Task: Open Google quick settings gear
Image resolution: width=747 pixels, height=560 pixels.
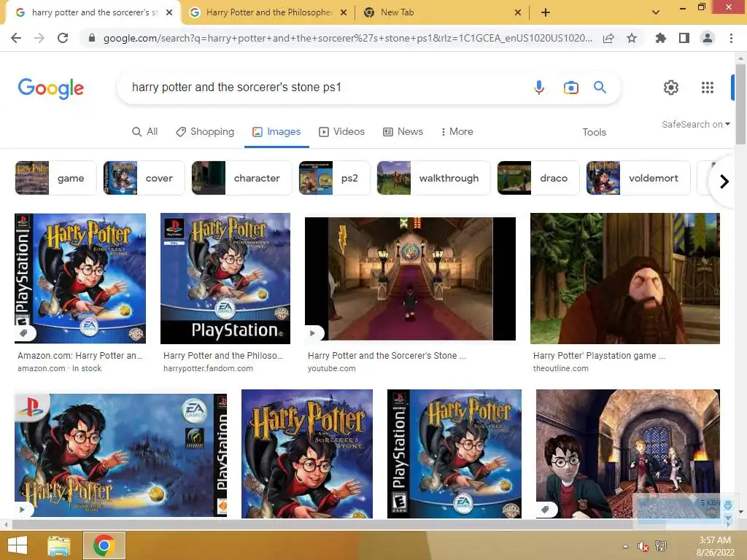Action: click(671, 87)
